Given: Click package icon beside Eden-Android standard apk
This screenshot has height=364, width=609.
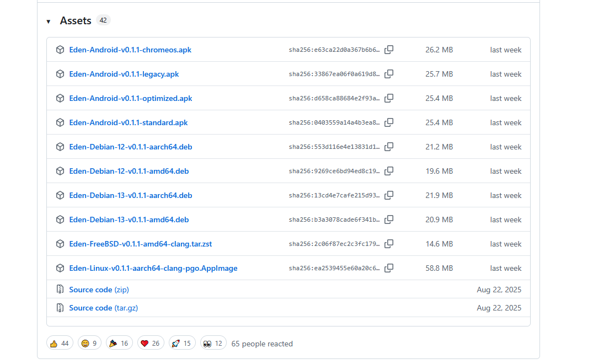Looking at the screenshot, I should [60, 122].
